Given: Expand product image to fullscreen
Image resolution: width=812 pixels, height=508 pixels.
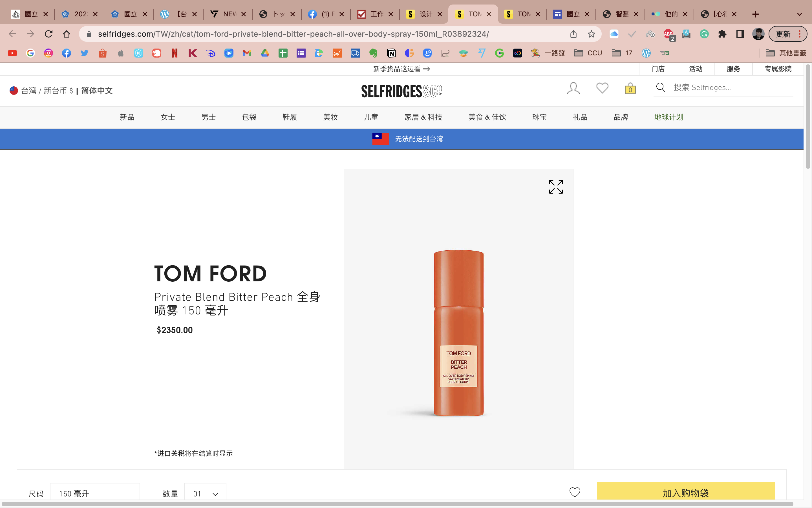Looking at the screenshot, I should [556, 187].
